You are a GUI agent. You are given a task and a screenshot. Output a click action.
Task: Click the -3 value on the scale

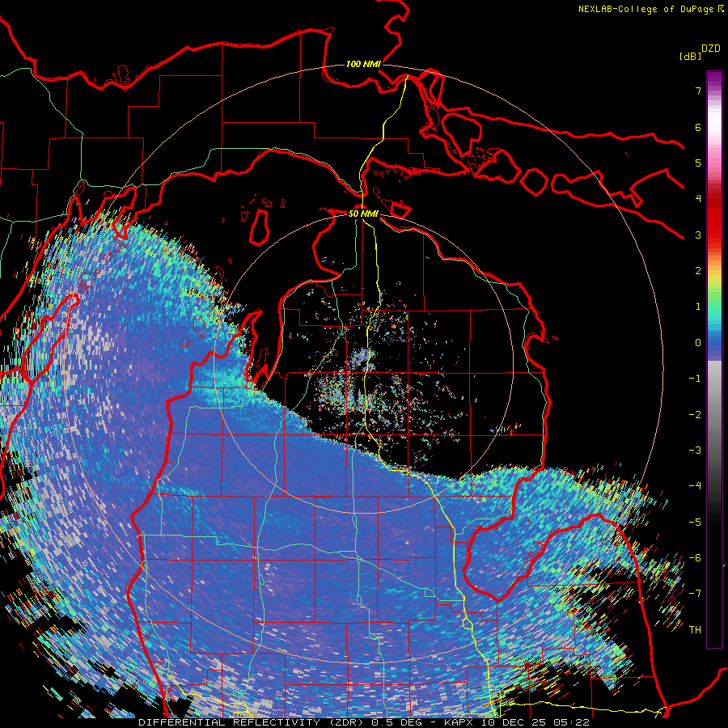[x=695, y=451]
